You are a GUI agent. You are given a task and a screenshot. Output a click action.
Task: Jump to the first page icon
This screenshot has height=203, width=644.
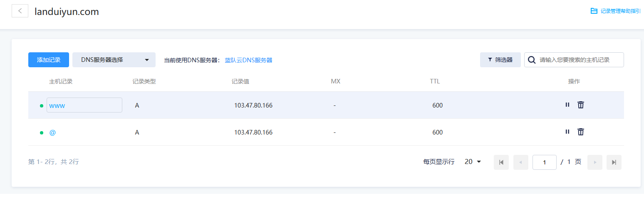coord(501,162)
